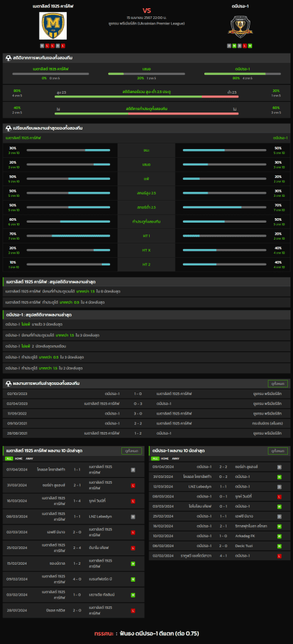Click the 3 - 0 score in 11/09/2022 row
293x644 pixels.
click(x=138, y=414)
